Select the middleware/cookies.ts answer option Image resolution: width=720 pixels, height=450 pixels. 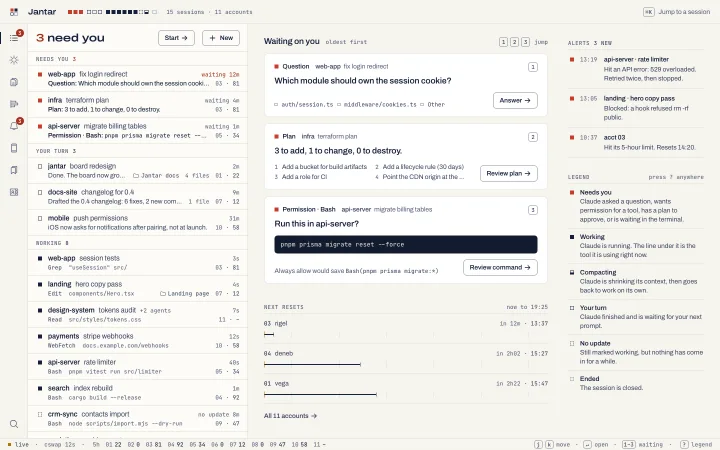pos(377,105)
